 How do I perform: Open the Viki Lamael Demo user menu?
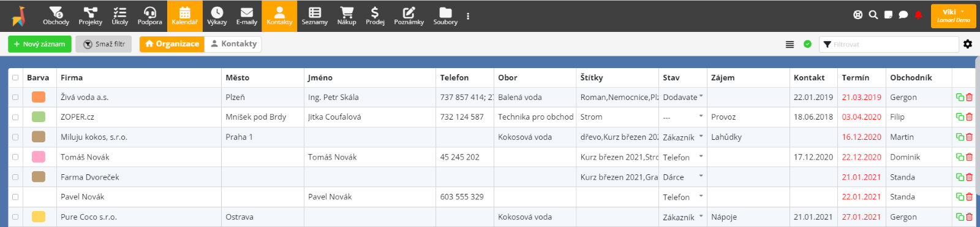[x=953, y=16]
